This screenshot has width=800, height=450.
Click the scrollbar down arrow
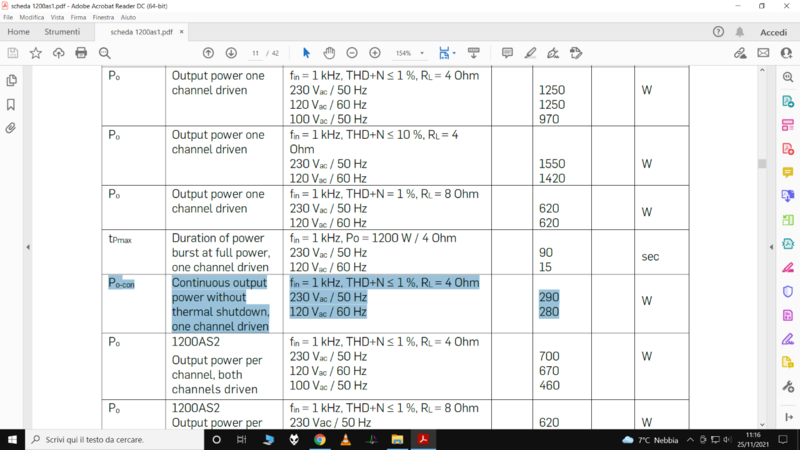click(762, 424)
